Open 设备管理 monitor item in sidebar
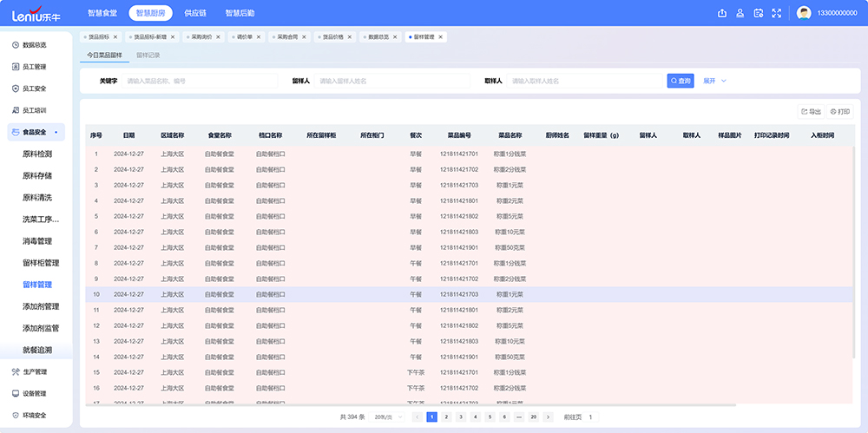 click(x=34, y=394)
